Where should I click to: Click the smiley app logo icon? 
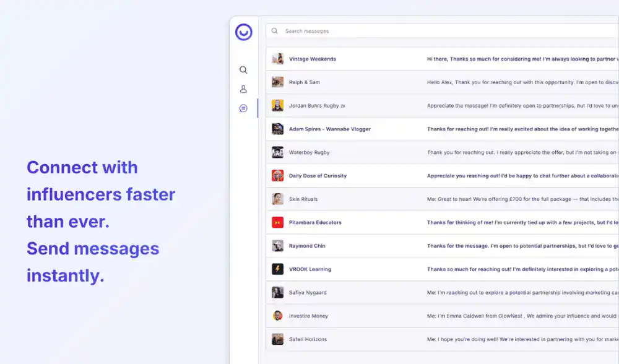(243, 32)
